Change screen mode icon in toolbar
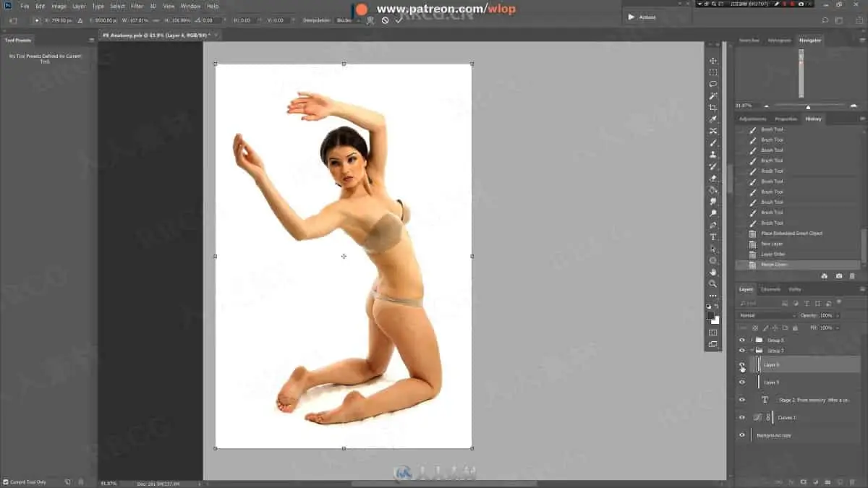The width and height of the screenshot is (868, 488). tap(713, 344)
